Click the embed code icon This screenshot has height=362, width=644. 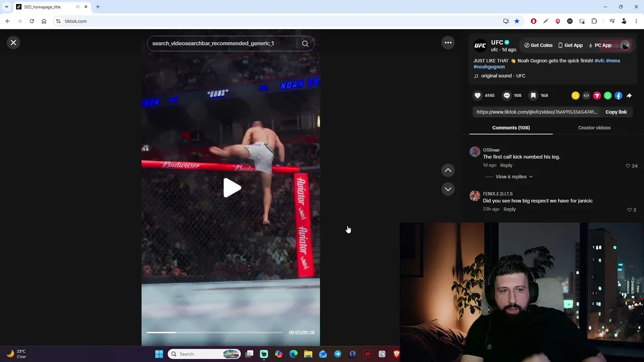click(586, 96)
